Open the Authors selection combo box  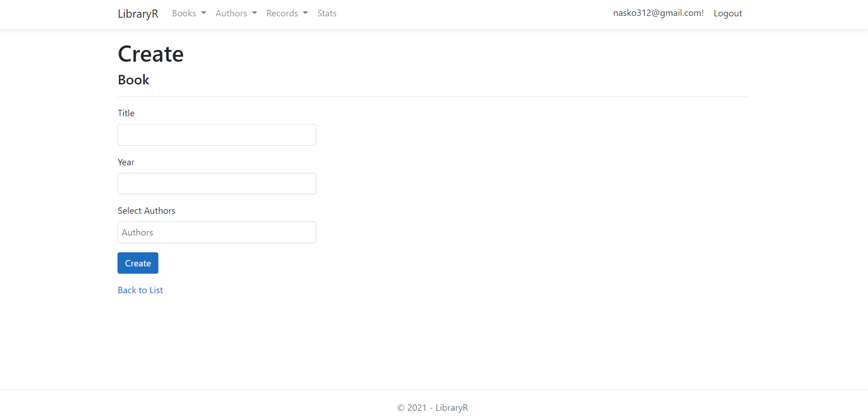pyautogui.click(x=216, y=232)
